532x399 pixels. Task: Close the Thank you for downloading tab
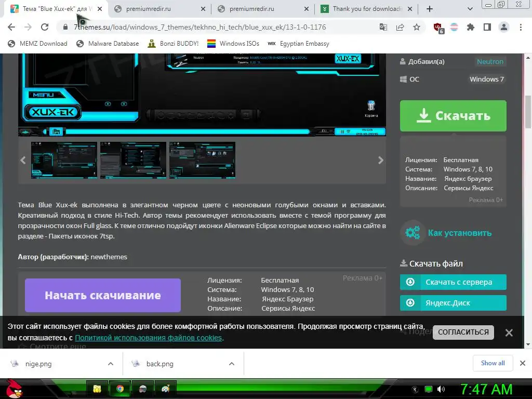tap(410, 9)
